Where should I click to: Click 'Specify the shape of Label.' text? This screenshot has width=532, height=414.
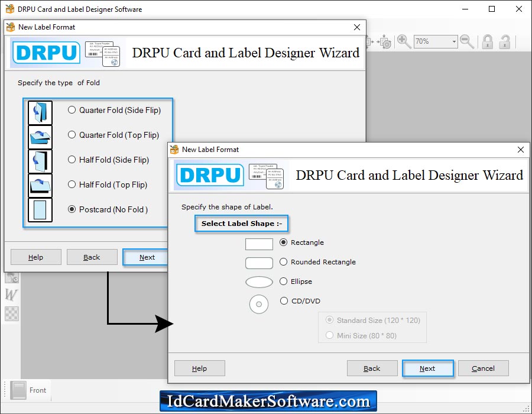click(227, 207)
